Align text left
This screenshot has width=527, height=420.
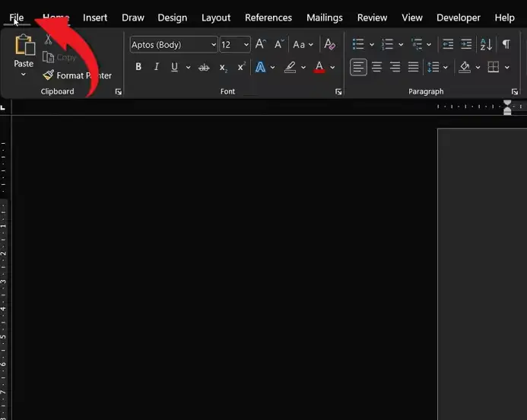[358, 67]
